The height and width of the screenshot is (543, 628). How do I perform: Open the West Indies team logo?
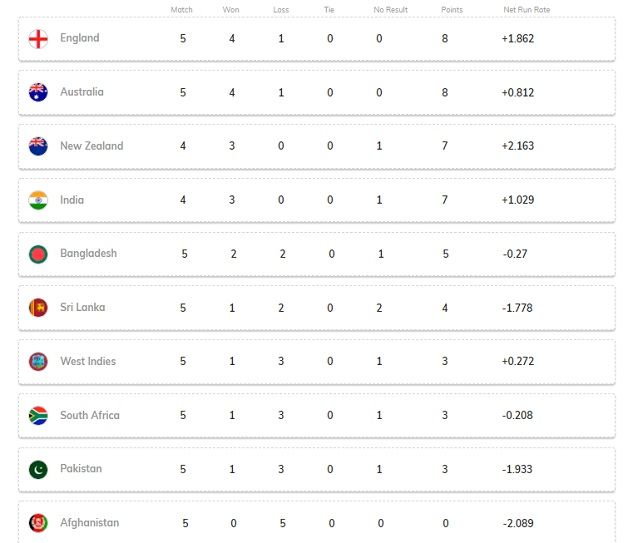tap(38, 362)
